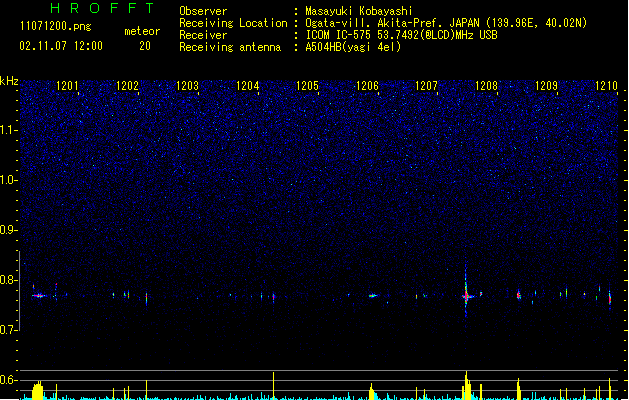This screenshot has height=400, width=629.
Task: Click the meteor count value 20
Action: (x=145, y=46)
